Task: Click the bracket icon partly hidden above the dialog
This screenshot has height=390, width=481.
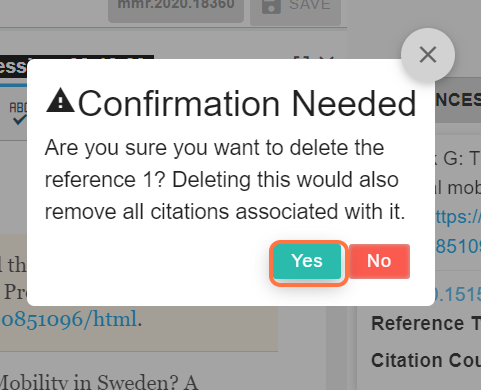Action: click(x=301, y=58)
